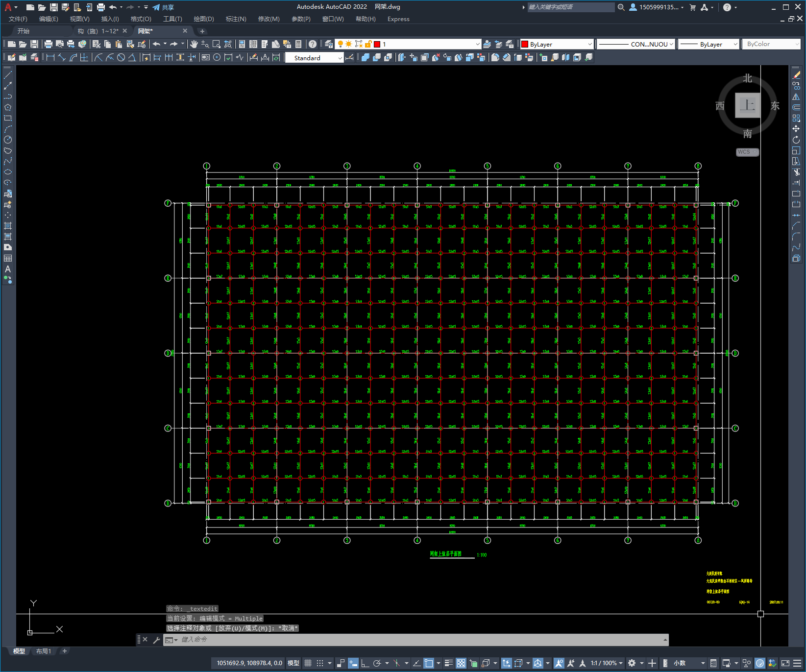Open the 小数 units dropdown
This screenshot has height=672, width=806.
click(689, 663)
